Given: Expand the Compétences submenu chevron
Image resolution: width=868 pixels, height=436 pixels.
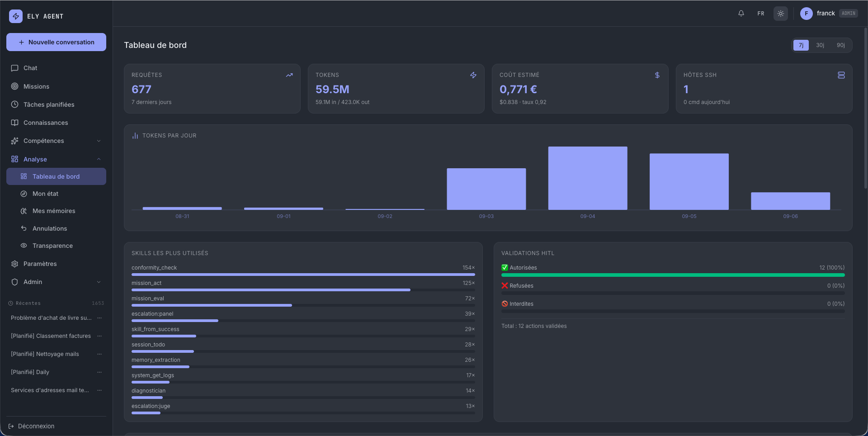Looking at the screenshot, I should click(x=99, y=141).
